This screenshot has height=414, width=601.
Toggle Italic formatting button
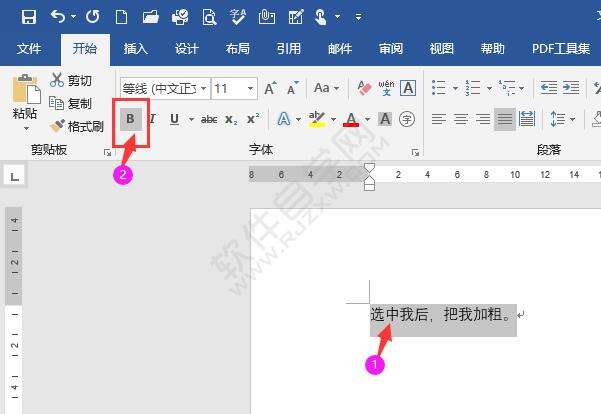click(x=153, y=119)
